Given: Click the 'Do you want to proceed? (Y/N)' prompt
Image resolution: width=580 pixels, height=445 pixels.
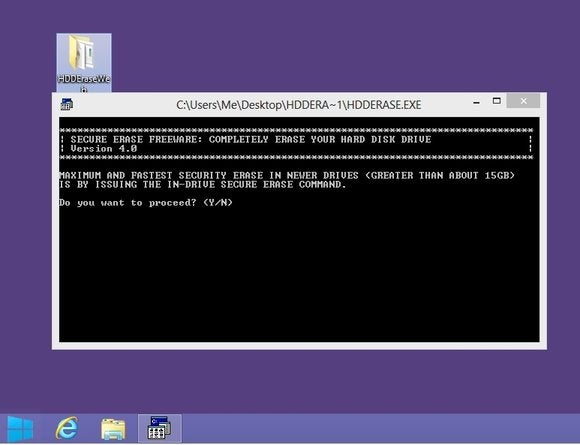Looking at the screenshot, I should (146, 203).
